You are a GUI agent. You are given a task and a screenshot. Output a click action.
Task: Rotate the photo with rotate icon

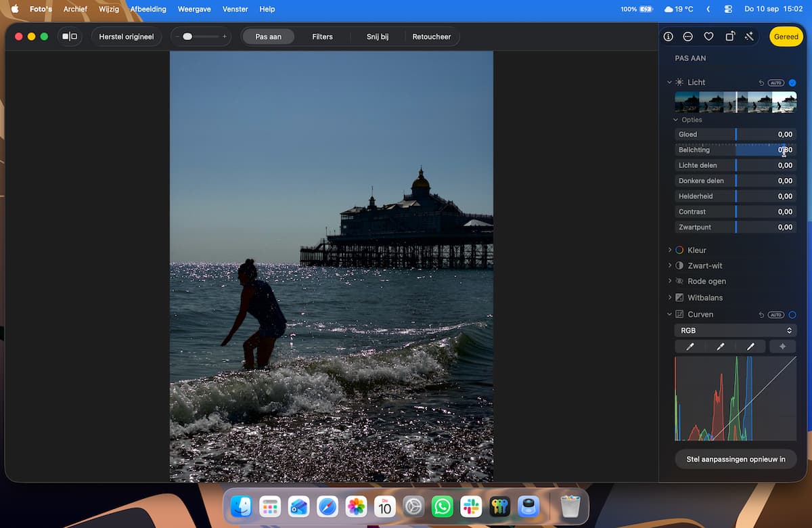pos(729,37)
